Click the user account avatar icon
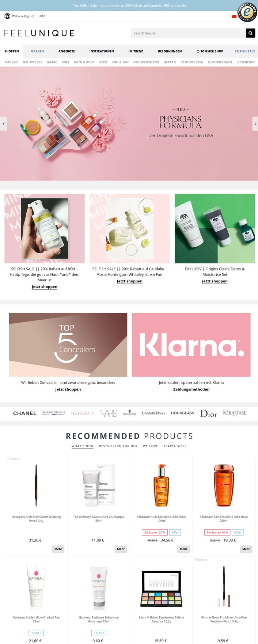Image resolution: width=258 pixels, height=644 pixels. click(x=7, y=16)
